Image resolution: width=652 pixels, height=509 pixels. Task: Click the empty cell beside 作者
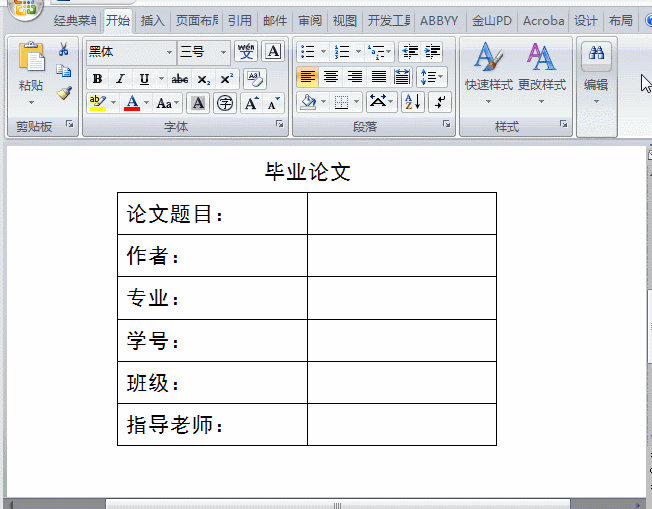(x=402, y=255)
